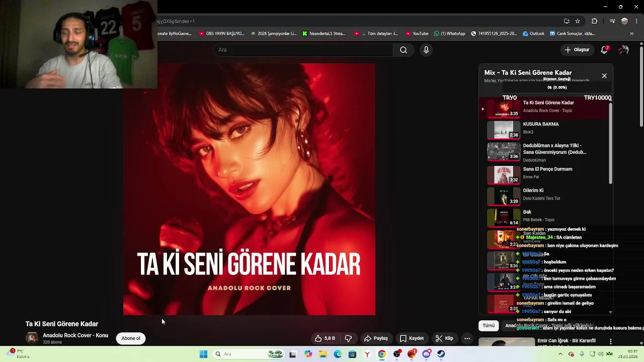Viewport: 644px width, 362px height.
Task: Open video title Ta Ki Seni Görene Kadar
Action: point(62,324)
